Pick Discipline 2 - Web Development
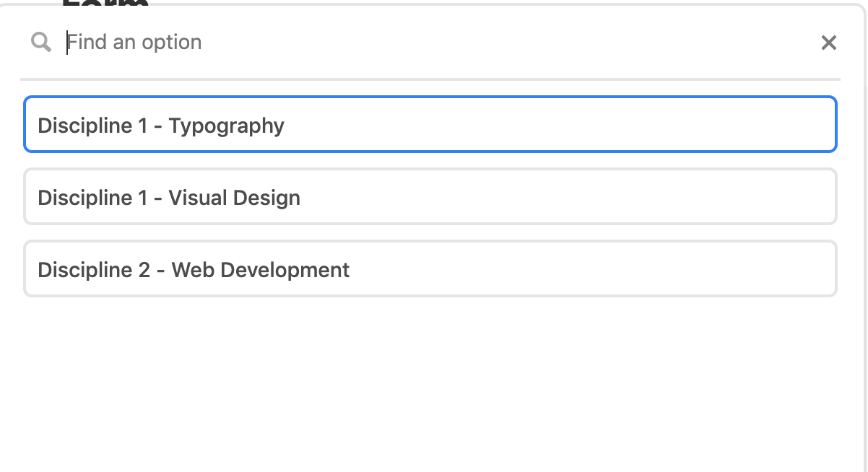This screenshot has width=868, height=472. coord(430,268)
